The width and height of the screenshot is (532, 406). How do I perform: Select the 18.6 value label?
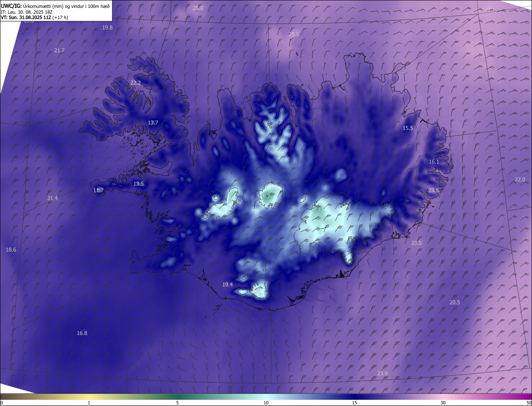point(11,249)
